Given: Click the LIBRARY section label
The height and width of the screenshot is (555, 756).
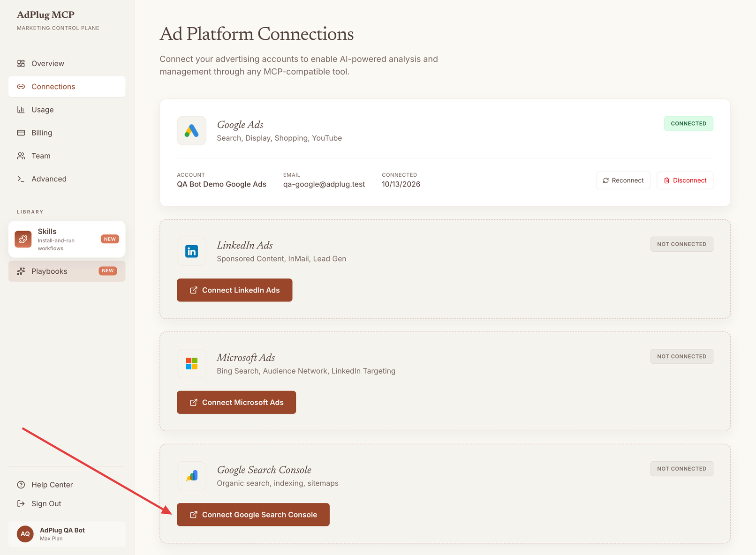Looking at the screenshot, I should [30, 212].
